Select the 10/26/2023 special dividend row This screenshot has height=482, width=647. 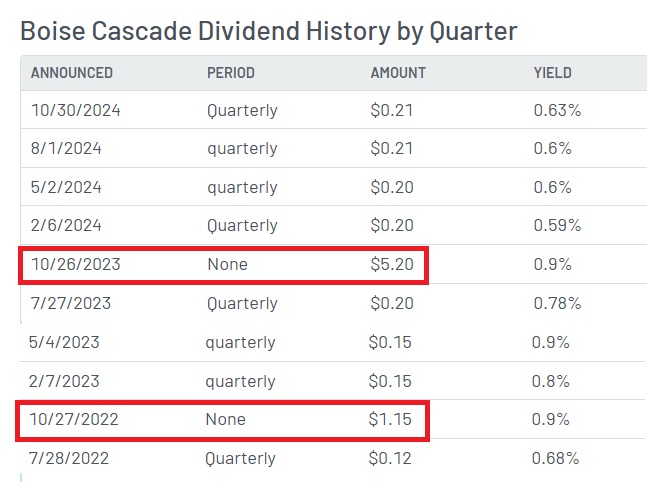pyautogui.click(x=222, y=265)
